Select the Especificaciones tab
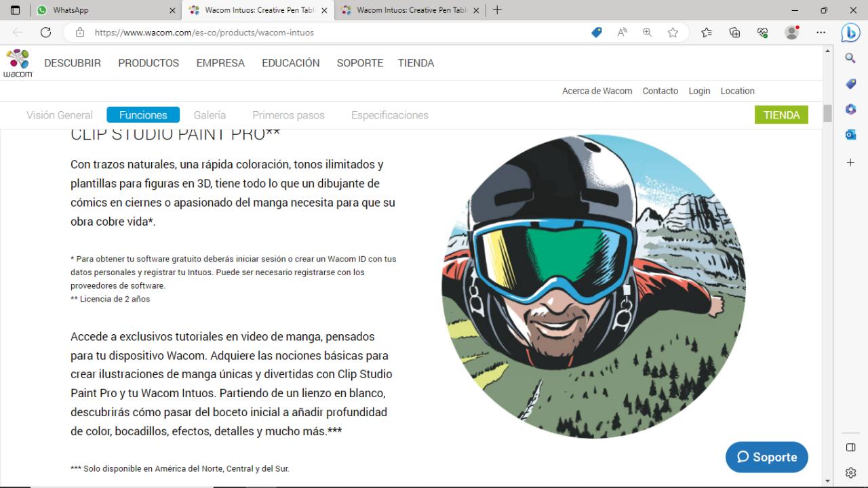 390,115
